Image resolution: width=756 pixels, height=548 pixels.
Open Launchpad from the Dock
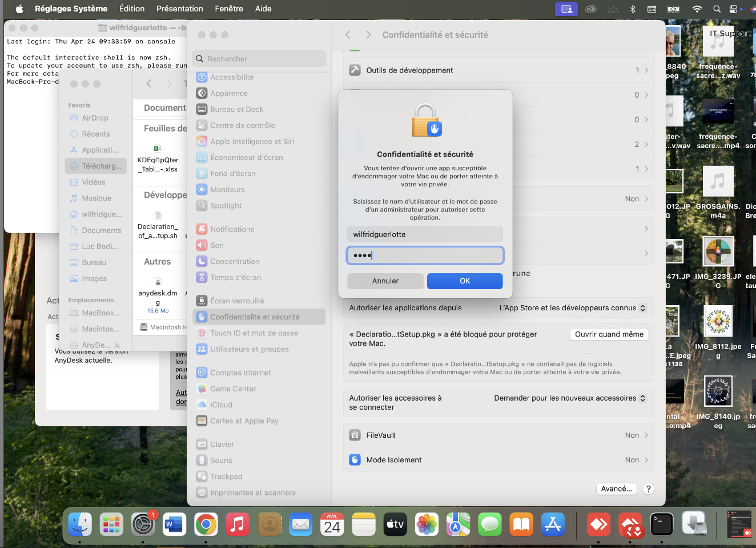click(111, 524)
